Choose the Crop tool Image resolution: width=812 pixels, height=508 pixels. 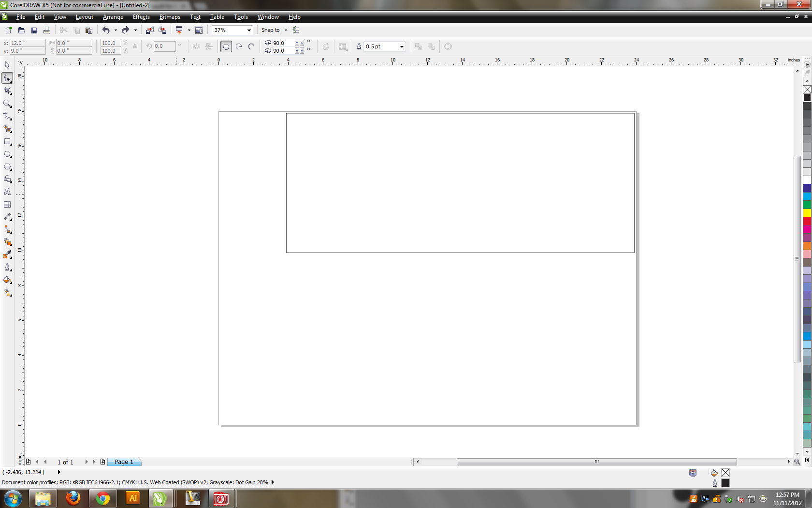click(7, 91)
